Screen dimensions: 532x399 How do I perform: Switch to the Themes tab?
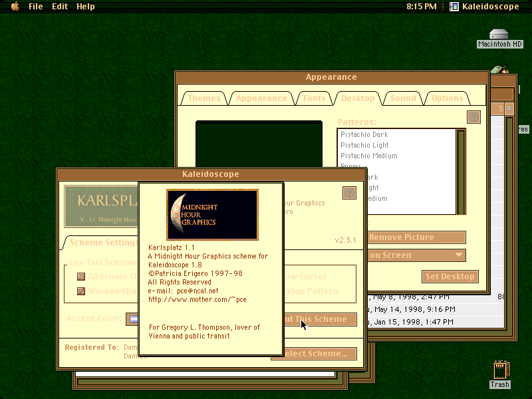[x=204, y=98]
